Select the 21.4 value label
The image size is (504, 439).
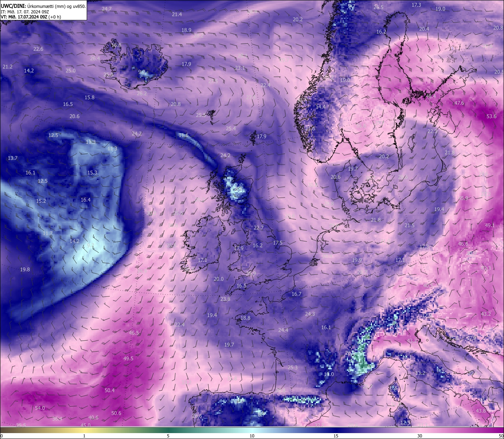point(177,14)
